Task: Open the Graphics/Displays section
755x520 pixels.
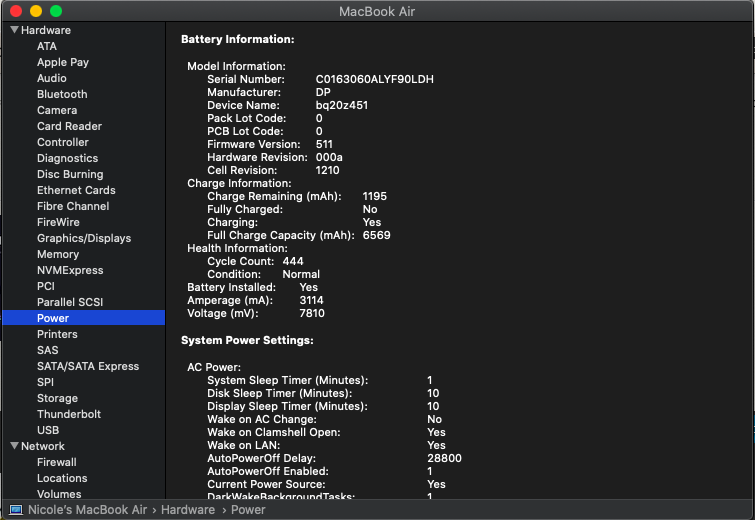Action: click(84, 238)
